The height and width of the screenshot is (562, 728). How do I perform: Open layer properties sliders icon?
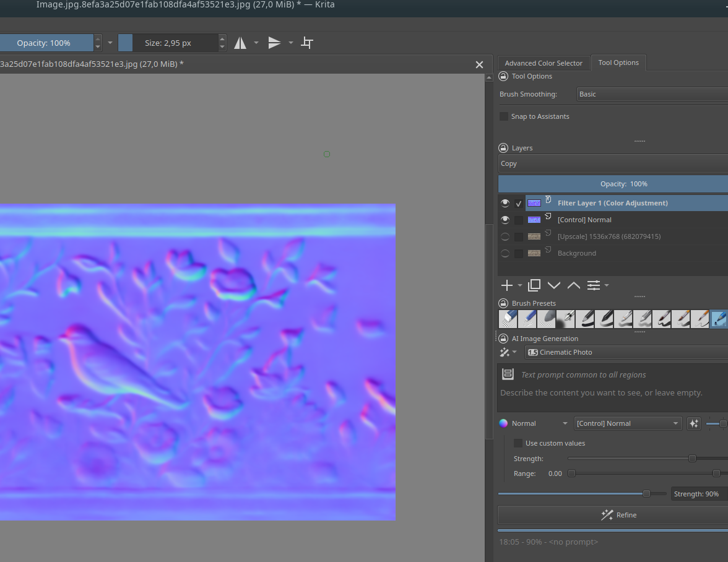[x=594, y=285]
